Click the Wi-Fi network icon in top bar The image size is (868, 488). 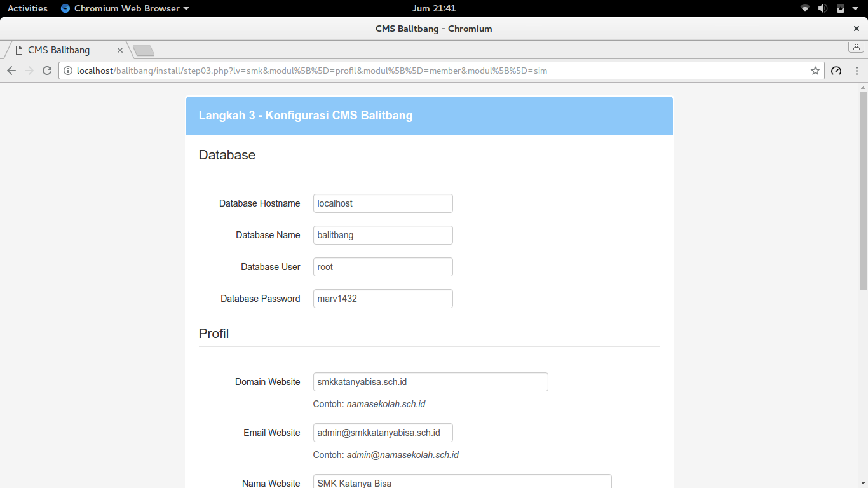(805, 8)
